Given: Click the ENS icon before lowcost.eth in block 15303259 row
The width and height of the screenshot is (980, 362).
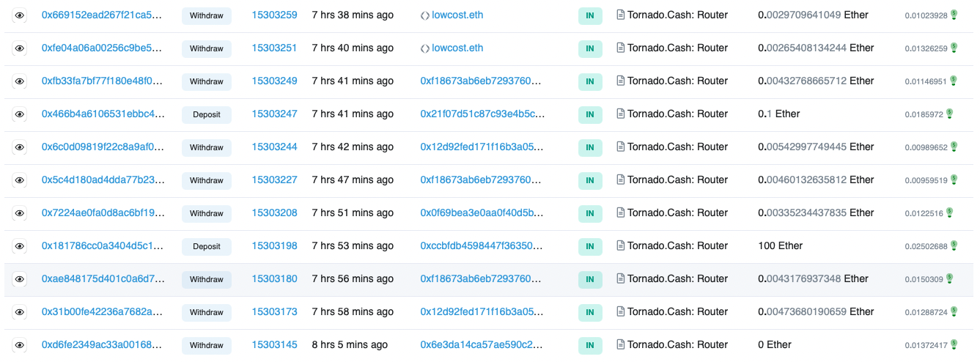Looking at the screenshot, I should 425,15.
